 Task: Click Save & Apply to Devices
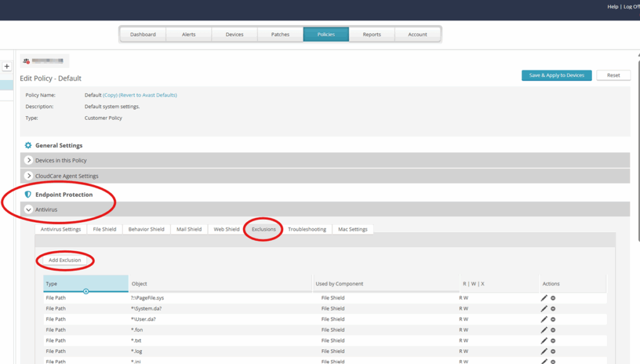tap(557, 75)
